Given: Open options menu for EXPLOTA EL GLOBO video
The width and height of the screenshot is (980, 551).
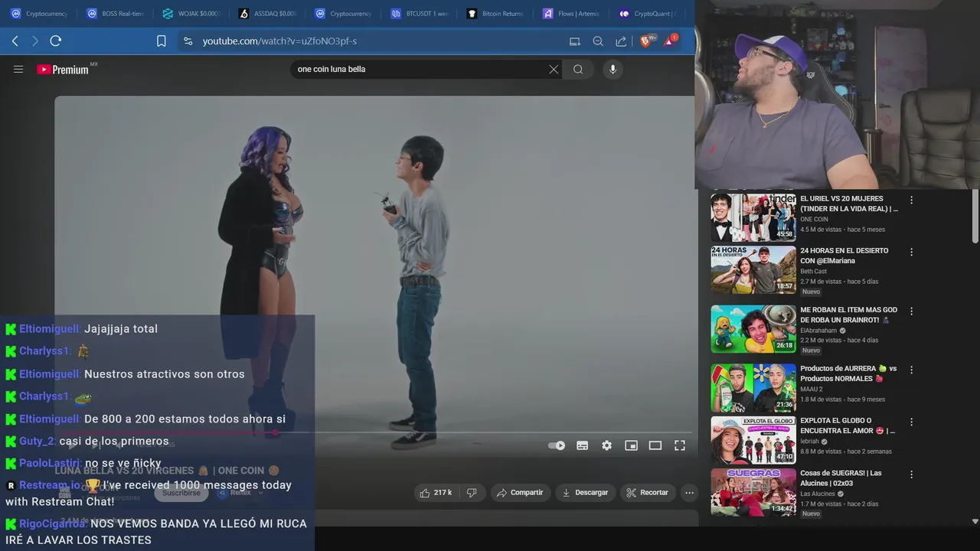Looking at the screenshot, I should click(911, 422).
